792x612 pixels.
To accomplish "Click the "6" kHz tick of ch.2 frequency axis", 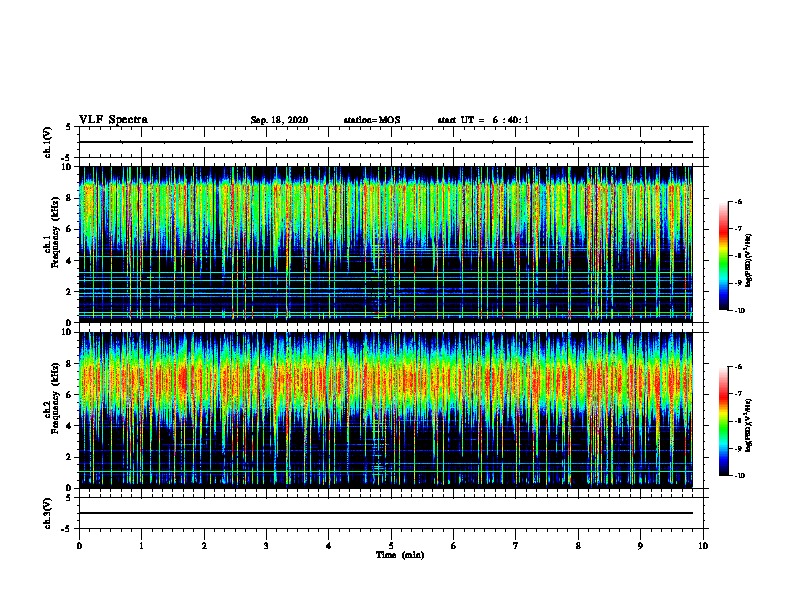I will (x=69, y=395).
